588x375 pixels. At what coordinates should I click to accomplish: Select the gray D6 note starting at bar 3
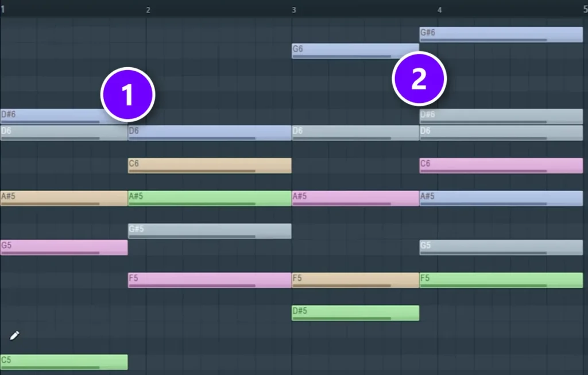pos(355,133)
